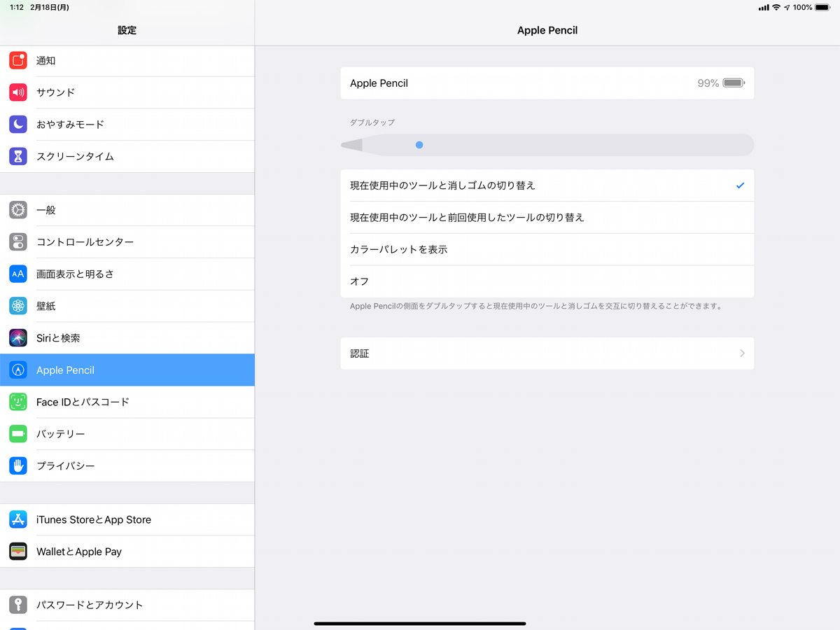Open おやすみモード settings
Screen dimensions: 840x630
click(x=127, y=125)
